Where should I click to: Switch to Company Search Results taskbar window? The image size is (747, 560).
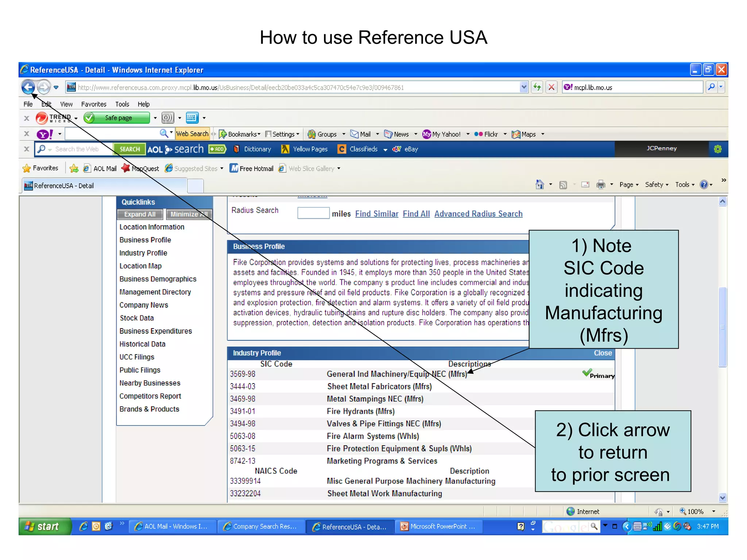[x=262, y=526]
